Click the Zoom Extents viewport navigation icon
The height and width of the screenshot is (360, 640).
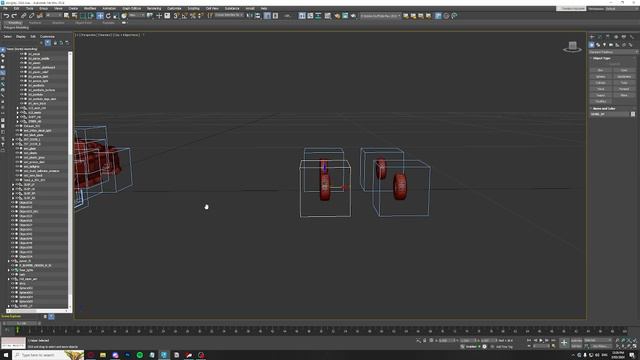tap(629, 340)
